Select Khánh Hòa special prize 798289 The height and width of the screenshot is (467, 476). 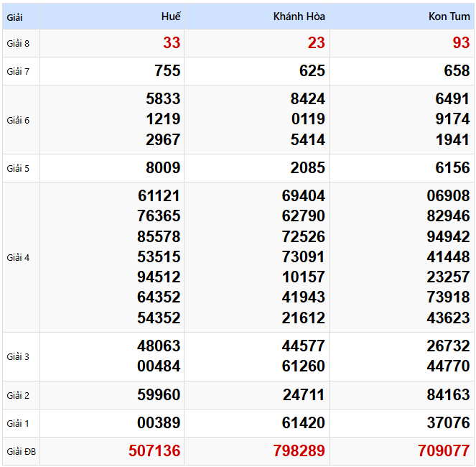click(x=299, y=451)
